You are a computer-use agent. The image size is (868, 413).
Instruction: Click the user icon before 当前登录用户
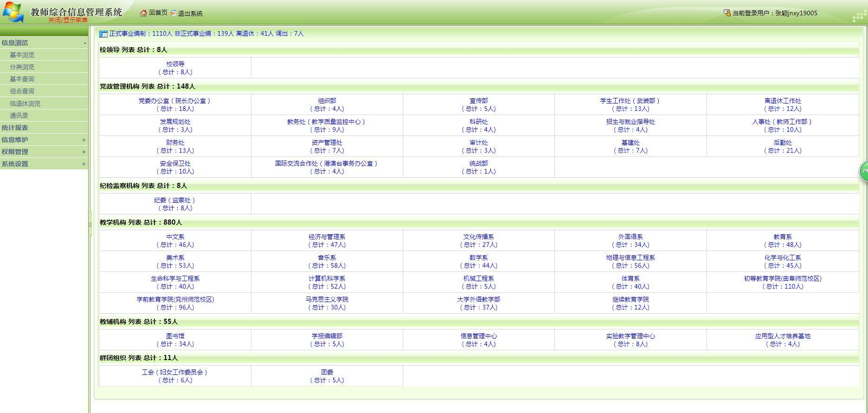point(727,13)
